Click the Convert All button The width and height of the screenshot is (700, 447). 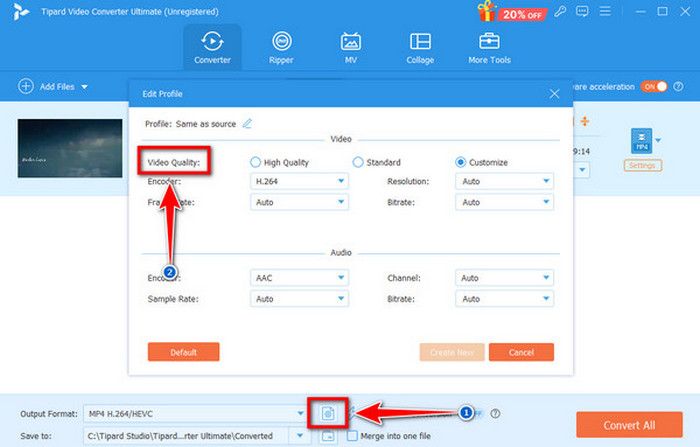click(629, 425)
